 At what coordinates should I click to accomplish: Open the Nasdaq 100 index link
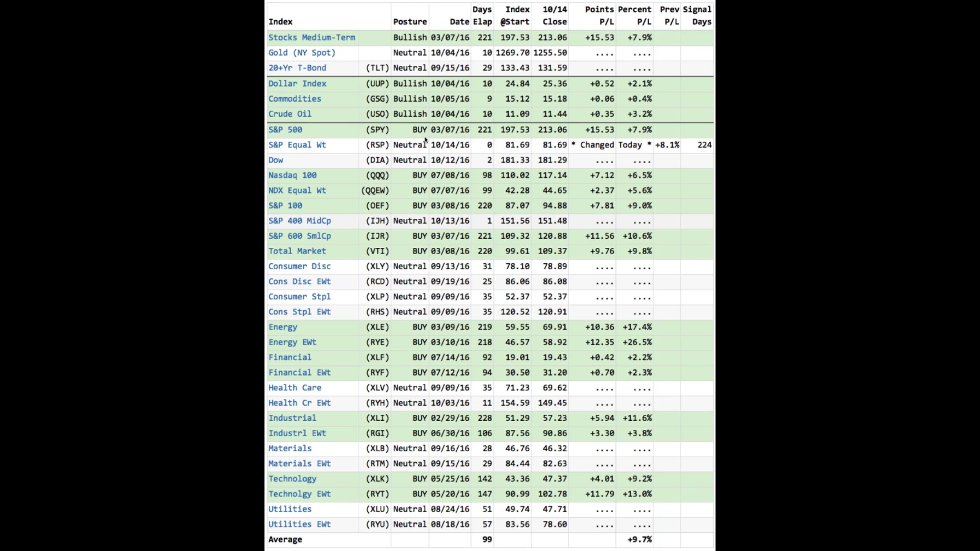292,175
